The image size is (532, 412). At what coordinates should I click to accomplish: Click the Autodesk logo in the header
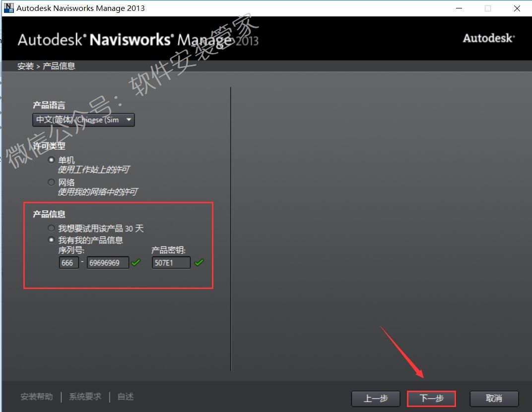[x=488, y=38]
